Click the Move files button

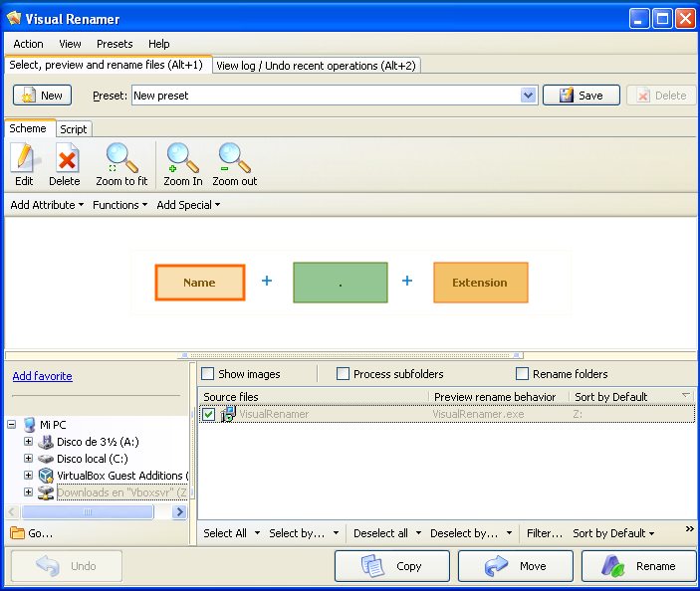point(516,566)
